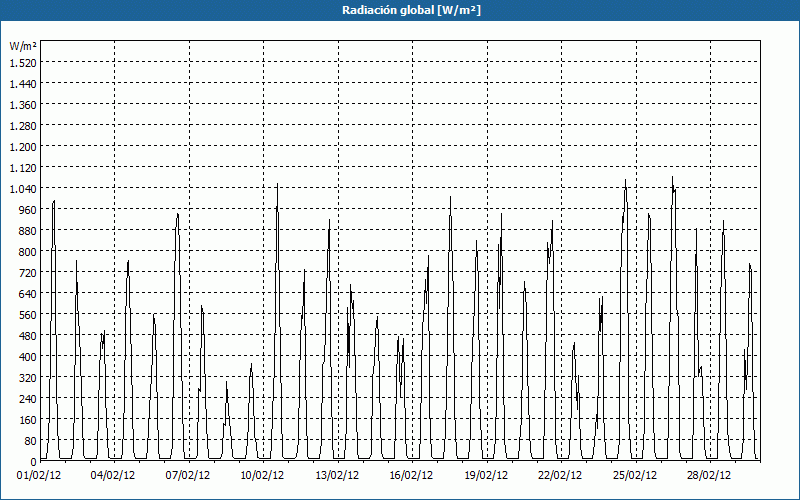The image size is (800, 500).
Task: Select the 80 y-axis value
Action: 30,440
